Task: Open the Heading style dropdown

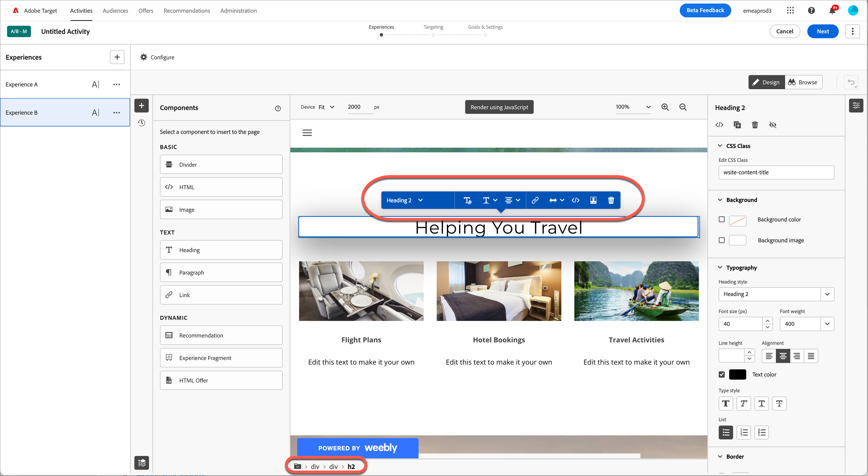Action: [x=827, y=294]
